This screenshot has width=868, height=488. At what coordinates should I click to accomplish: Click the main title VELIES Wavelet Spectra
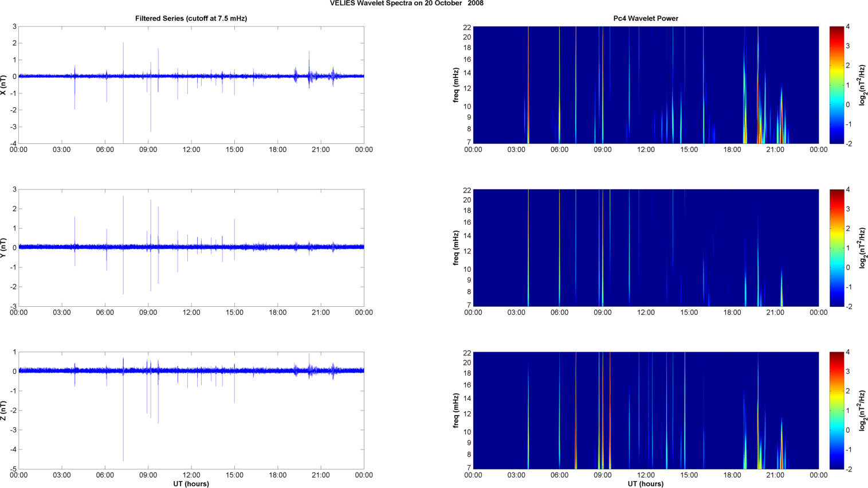[x=406, y=3]
